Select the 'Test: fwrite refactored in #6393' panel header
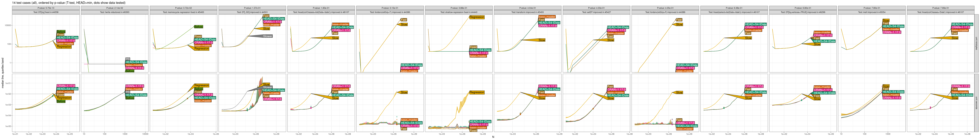The width and height of the screenshot is (980, 140). point(114,12)
